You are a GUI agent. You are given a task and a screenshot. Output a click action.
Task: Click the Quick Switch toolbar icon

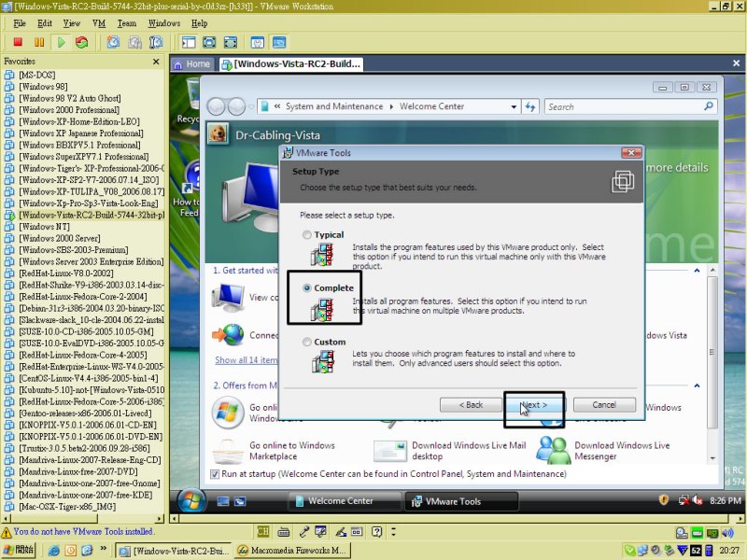pos(231,42)
